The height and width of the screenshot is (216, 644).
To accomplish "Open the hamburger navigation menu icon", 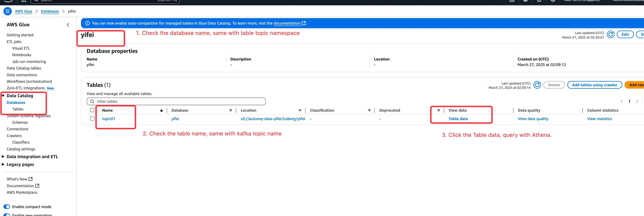I will 7,11.
